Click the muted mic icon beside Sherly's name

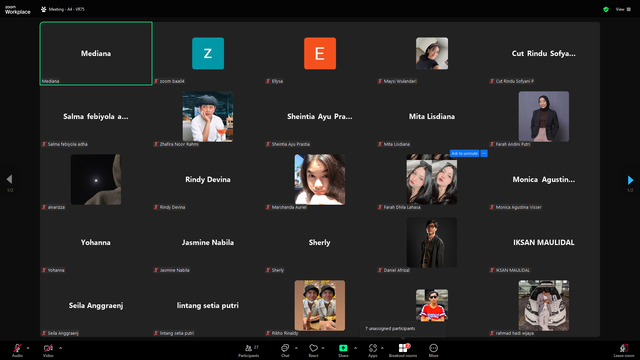coord(268,270)
